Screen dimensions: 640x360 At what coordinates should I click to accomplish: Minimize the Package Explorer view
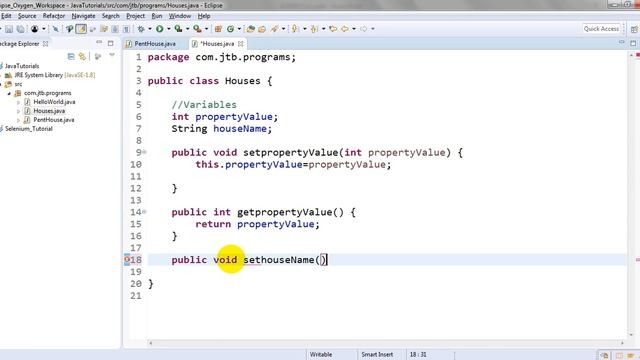pos(99,42)
